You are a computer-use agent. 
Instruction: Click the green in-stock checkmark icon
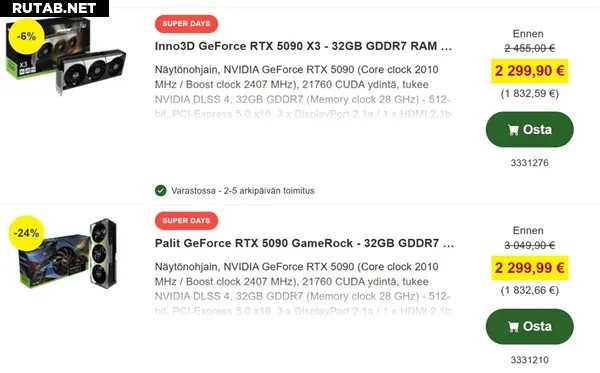pos(161,191)
